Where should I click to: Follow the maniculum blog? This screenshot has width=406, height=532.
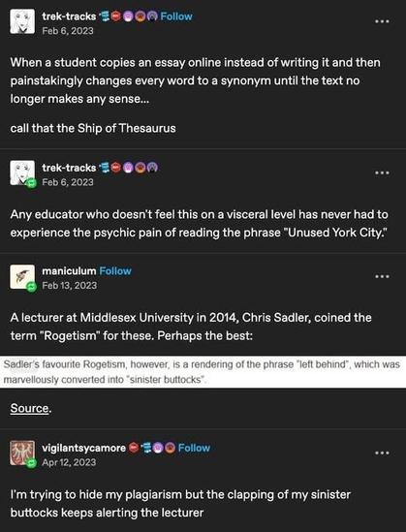[x=115, y=271]
